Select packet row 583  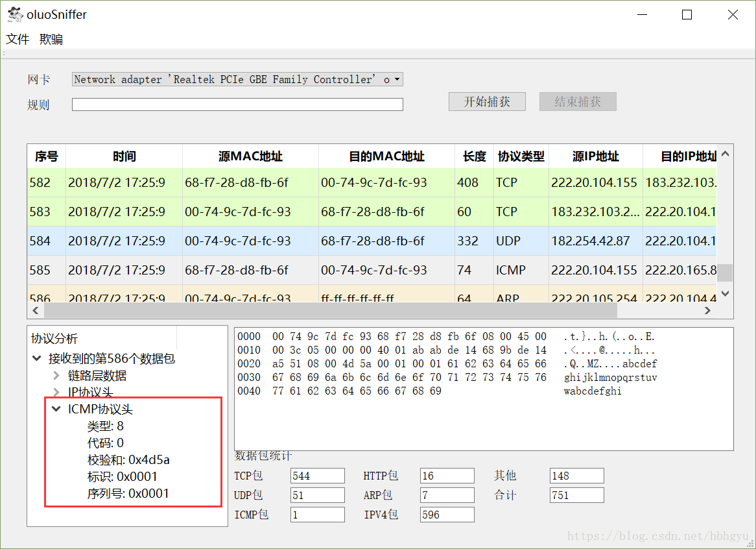[x=372, y=212]
